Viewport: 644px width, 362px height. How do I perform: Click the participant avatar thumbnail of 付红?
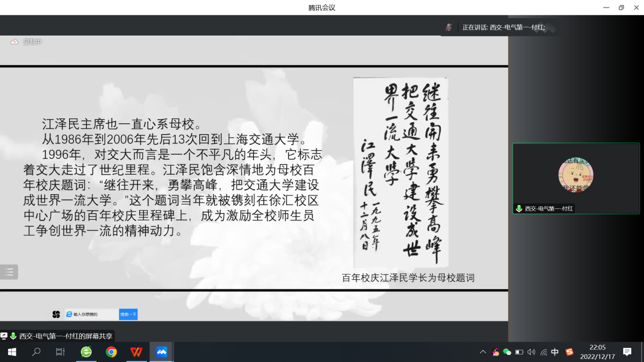(575, 175)
